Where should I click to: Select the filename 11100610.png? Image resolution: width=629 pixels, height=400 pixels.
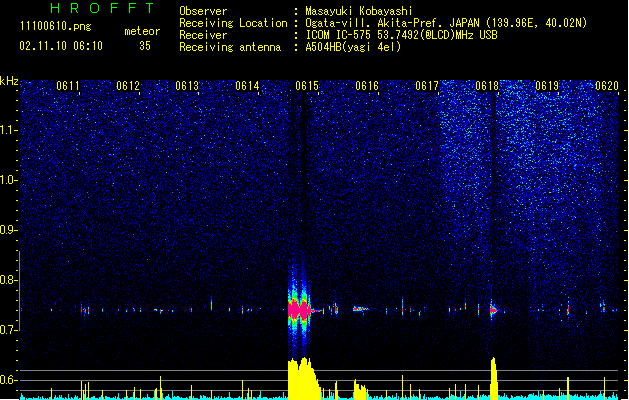56,26
